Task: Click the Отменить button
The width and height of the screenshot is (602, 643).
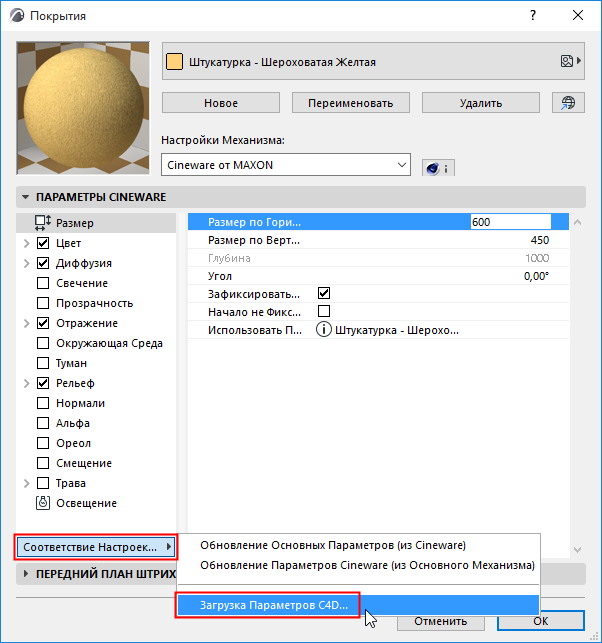Action: [440, 621]
